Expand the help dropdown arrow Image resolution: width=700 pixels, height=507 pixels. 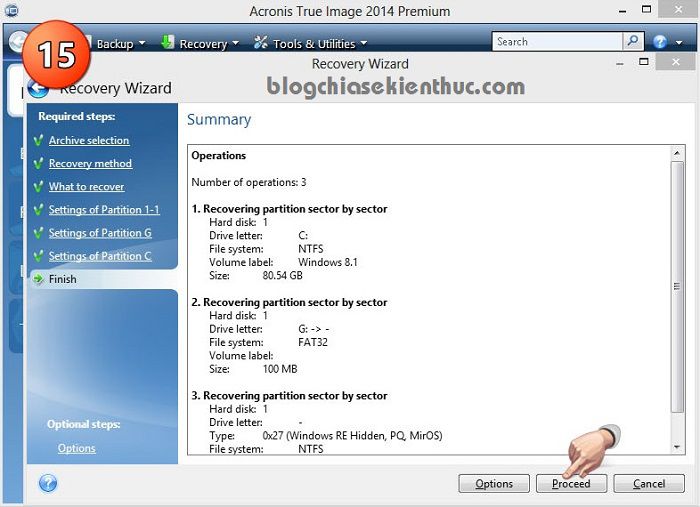coord(679,43)
